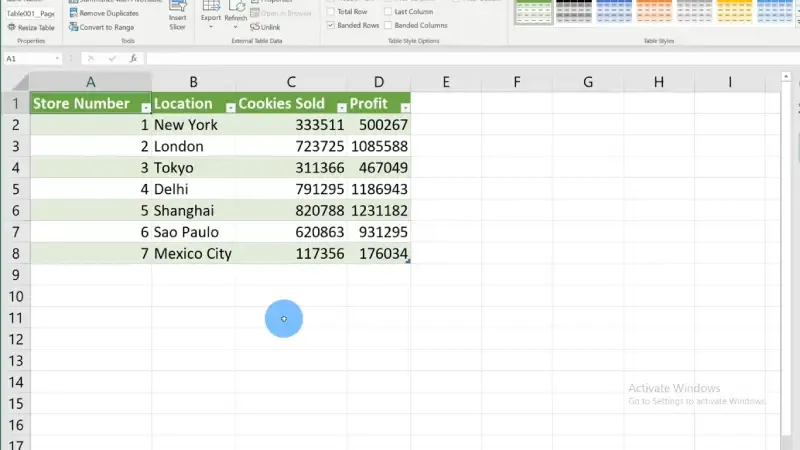Open Insert Slicer
Image resolution: width=800 pixels, height=450 pixels.
point(178,15)
